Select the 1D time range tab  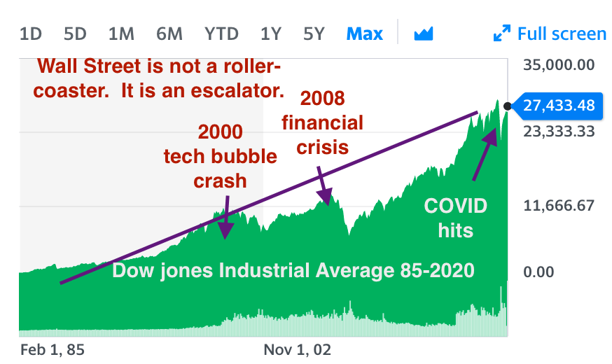click(30, 34)
